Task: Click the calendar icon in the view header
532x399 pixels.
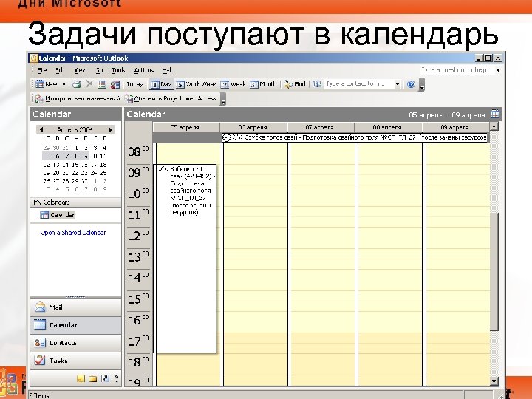Action: 494,114
